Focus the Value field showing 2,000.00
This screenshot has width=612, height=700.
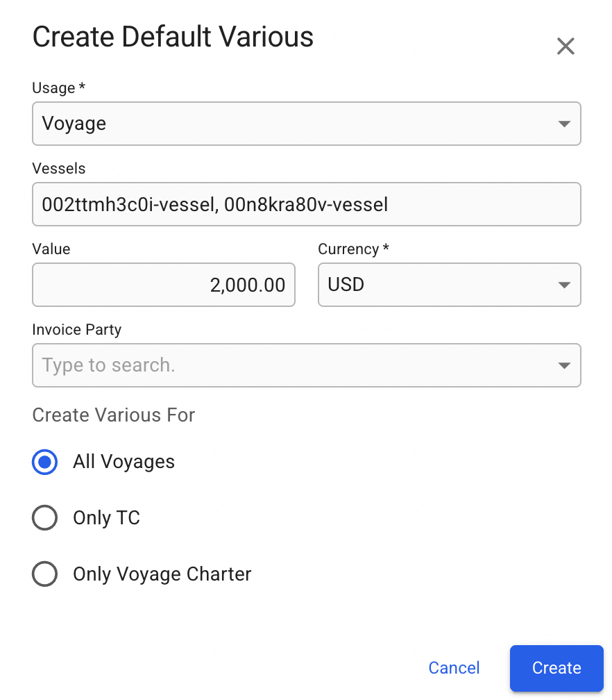tap(164, 285)
